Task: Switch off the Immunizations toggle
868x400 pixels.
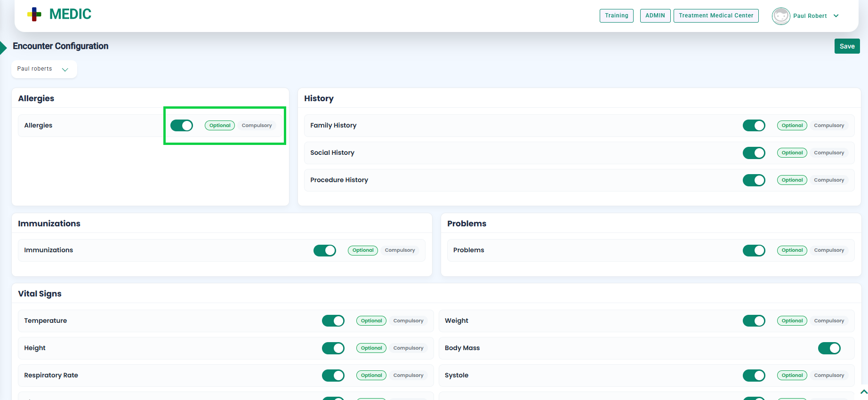Action: (324, 250)
